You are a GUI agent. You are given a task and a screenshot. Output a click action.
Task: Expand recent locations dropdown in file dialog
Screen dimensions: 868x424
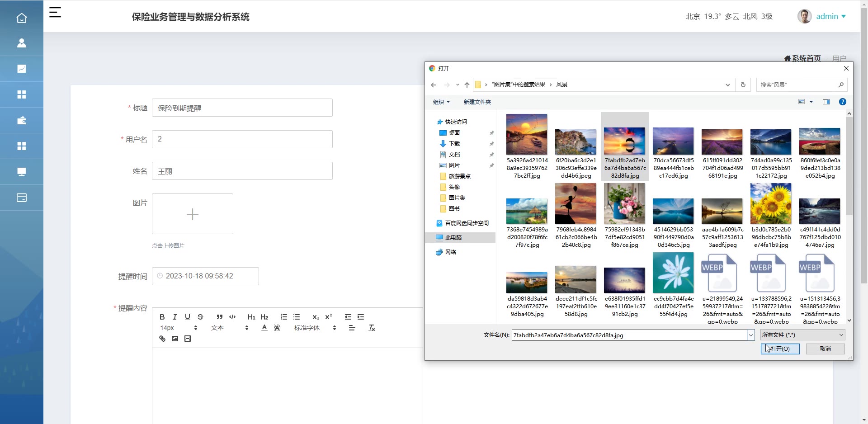[x=458, y=85]
